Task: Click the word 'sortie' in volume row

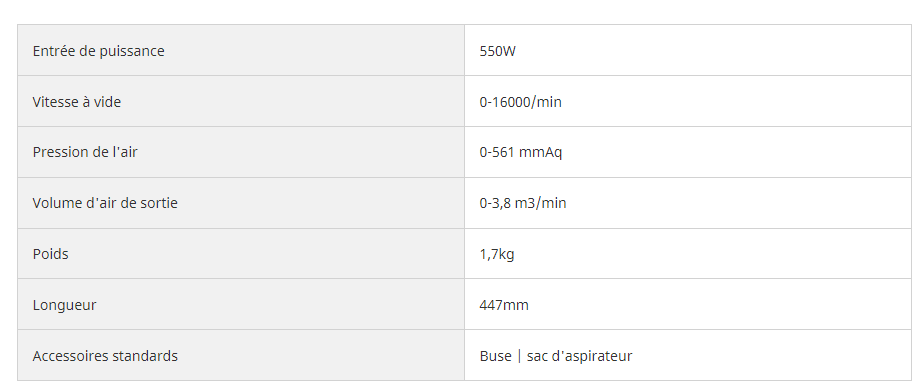Action: [160, 203]
